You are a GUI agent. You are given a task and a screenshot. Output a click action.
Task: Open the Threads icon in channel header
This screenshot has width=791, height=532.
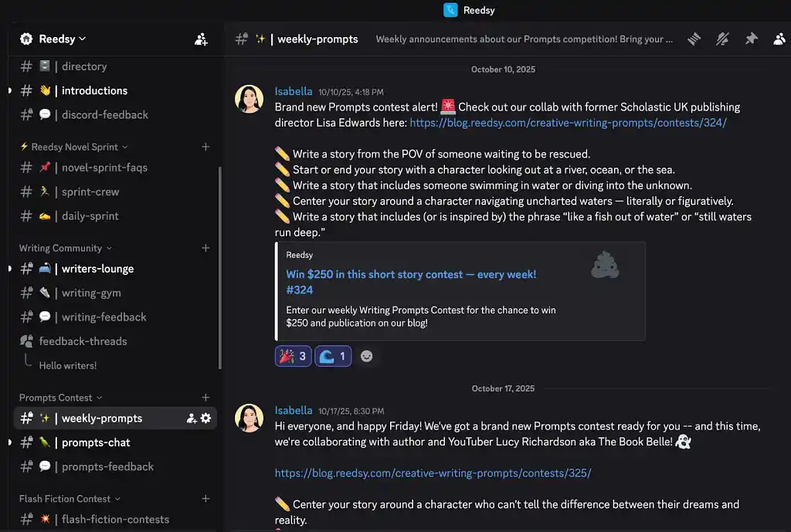(694, 39)
